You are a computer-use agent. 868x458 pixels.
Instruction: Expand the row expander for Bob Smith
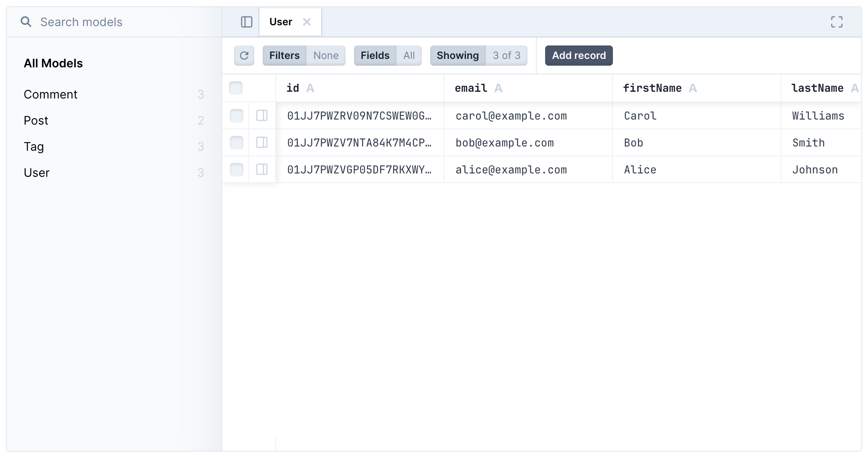[x=262, y=142]
